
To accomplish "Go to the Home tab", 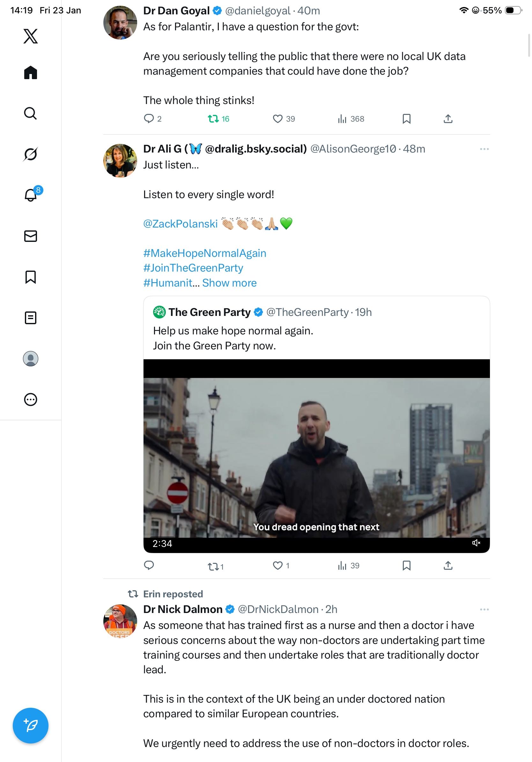I will [x=31, y=72].
